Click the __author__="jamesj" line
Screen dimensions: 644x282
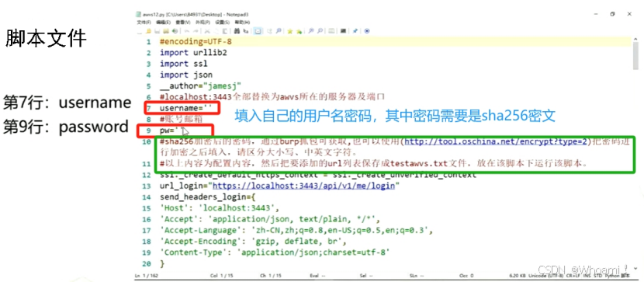click(200, 86)
